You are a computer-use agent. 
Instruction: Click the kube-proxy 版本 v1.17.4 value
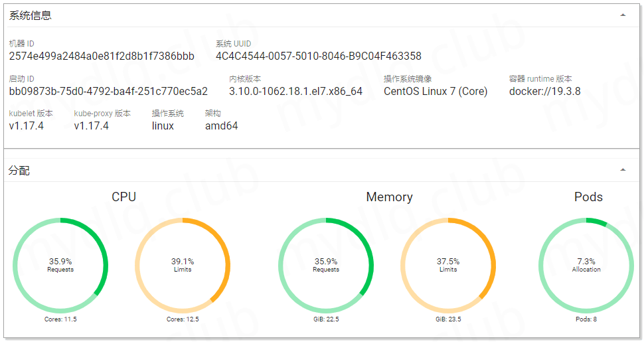tap(92, 126)
